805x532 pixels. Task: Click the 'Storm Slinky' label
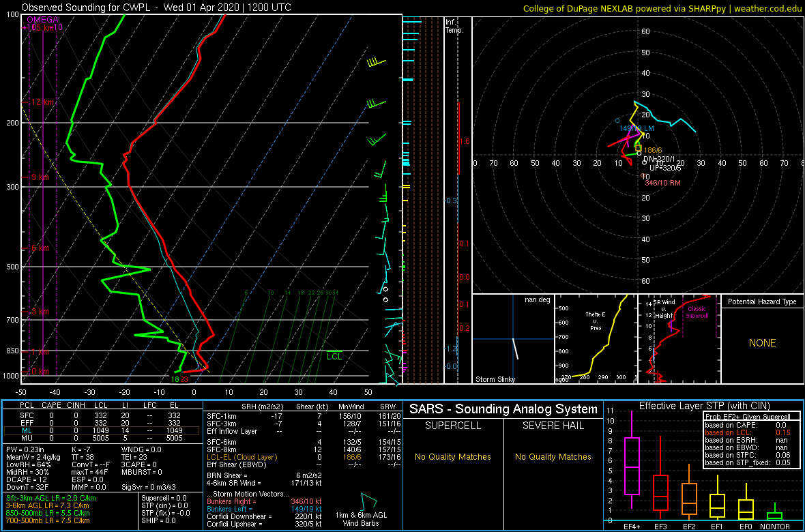[x=495, y=379]
